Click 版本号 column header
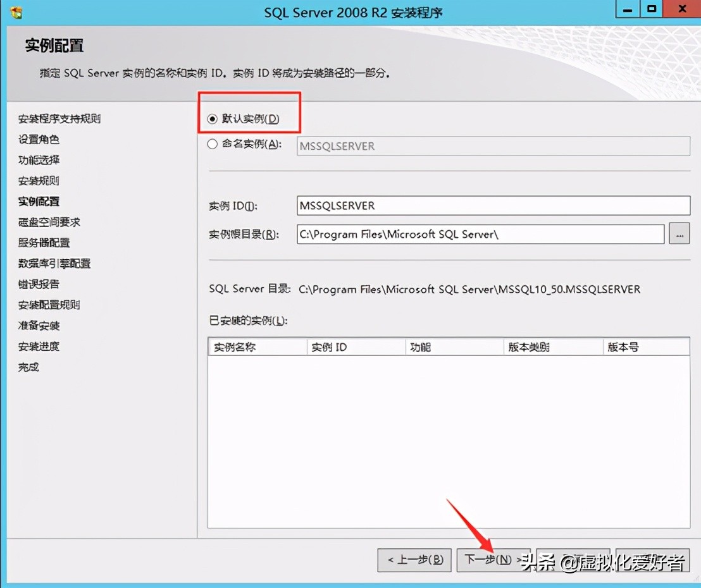The height and width of the screenshot is (588, 701). pyautogui.click(x=646, y=347)
